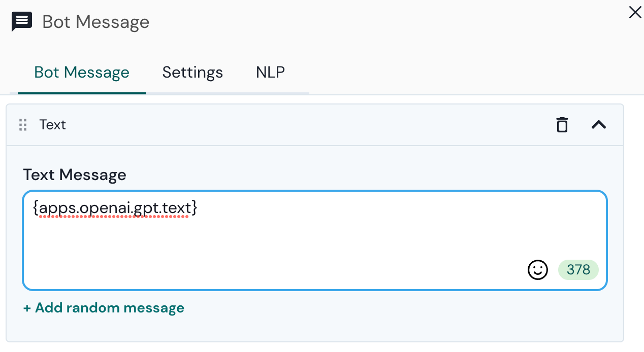
Task: Close the Bot Message panel
Action: tap(635, 13)
